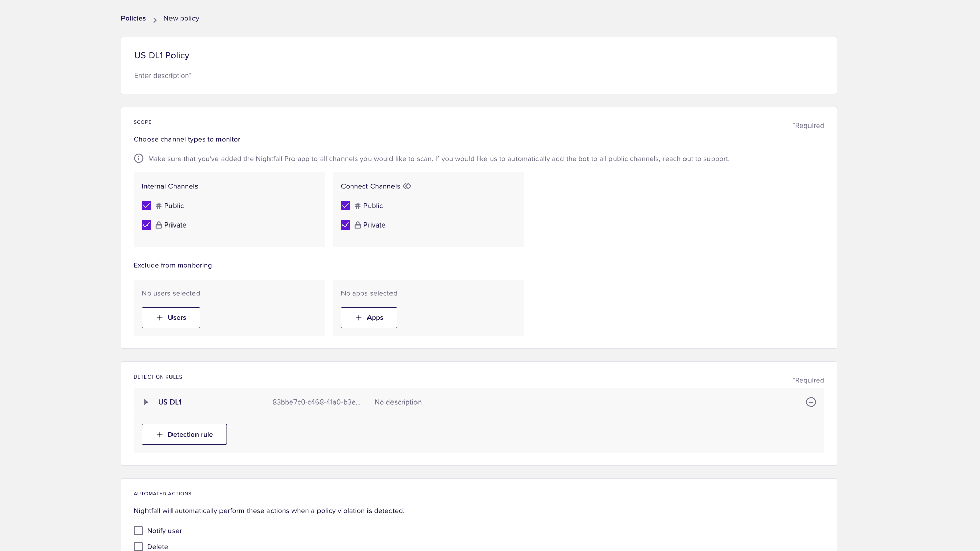Add excluded Apps button
The image size is (980, 551).
click(369, 318)
